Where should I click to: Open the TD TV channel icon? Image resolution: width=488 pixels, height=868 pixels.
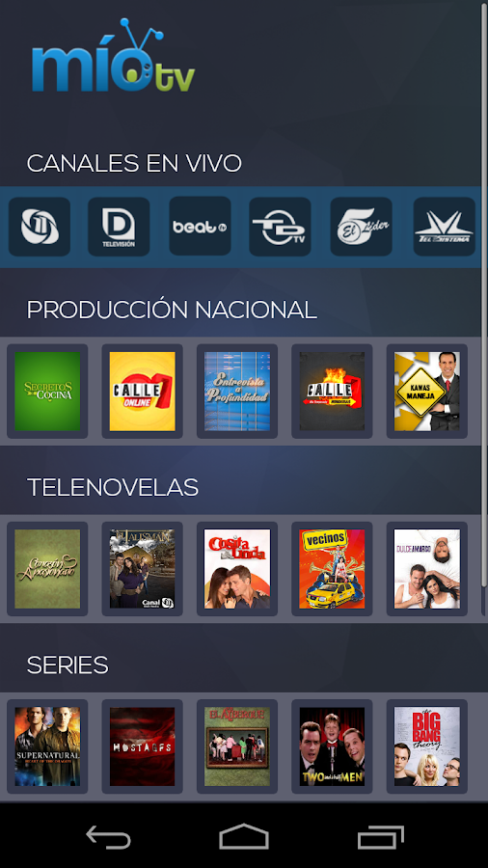click(x=280, y=227)
